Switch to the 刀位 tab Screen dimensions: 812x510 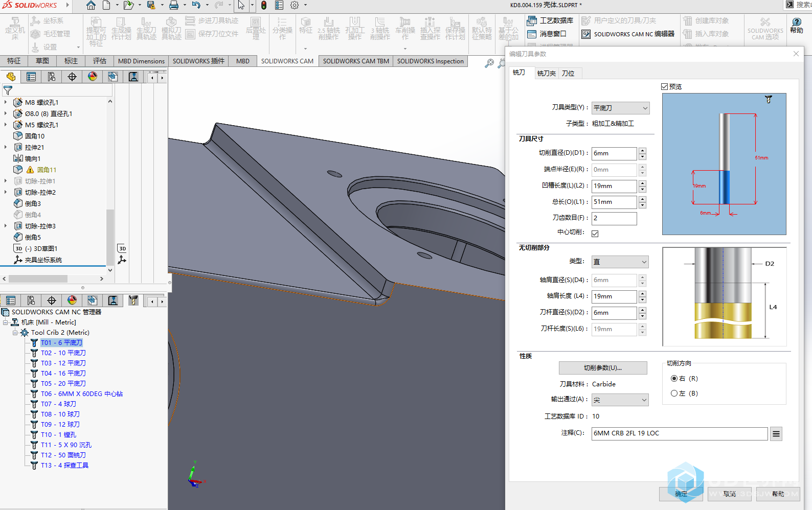click(568, 73)
